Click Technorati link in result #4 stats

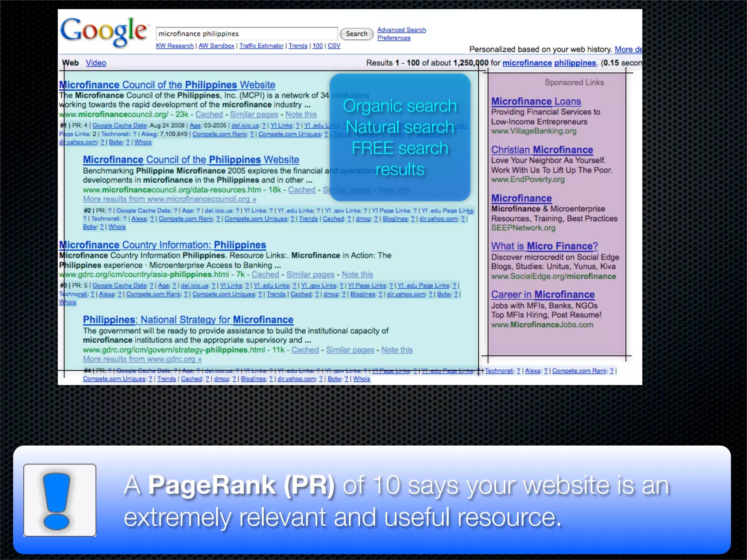(499, 371)
